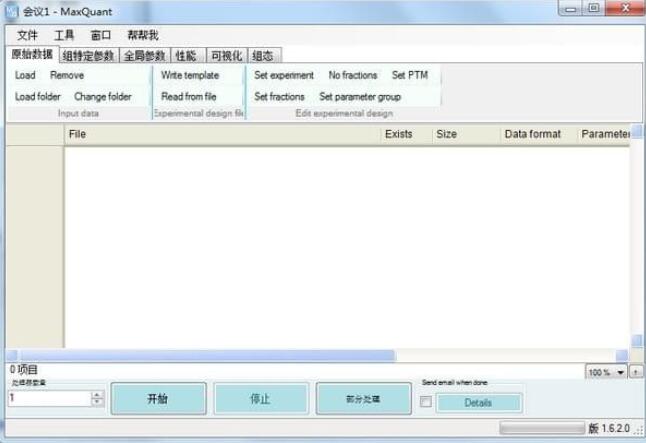Click the 开始 start button
646x443 pixels.
point(159,398)
